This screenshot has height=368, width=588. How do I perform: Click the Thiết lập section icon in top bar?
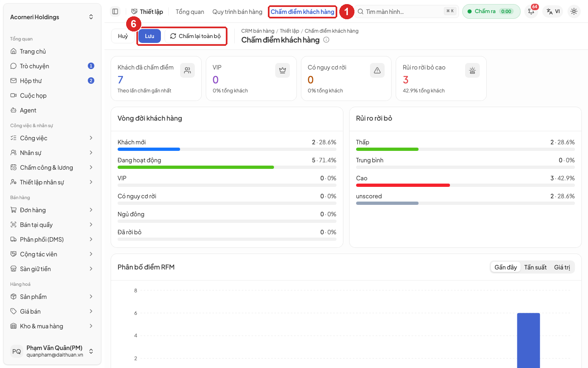(x=134, y=11)
